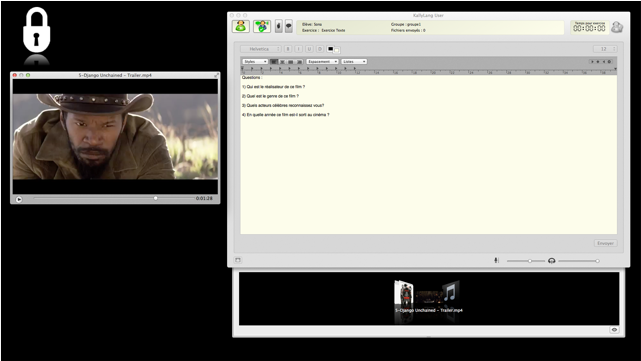The image size is (641, 361).
Task: Toggle underline formatting button
Action: click(309, 49)
